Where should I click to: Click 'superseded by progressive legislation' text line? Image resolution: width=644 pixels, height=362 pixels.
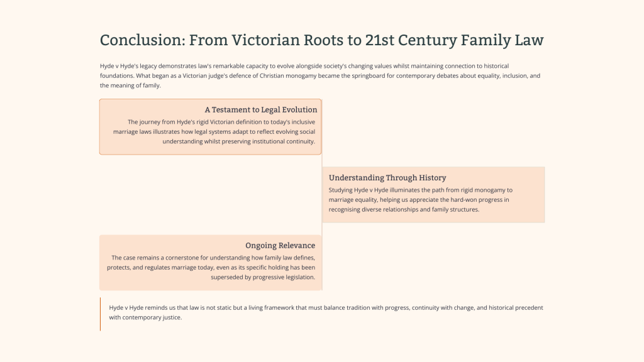pyautogui.click(x=263, y=277)
